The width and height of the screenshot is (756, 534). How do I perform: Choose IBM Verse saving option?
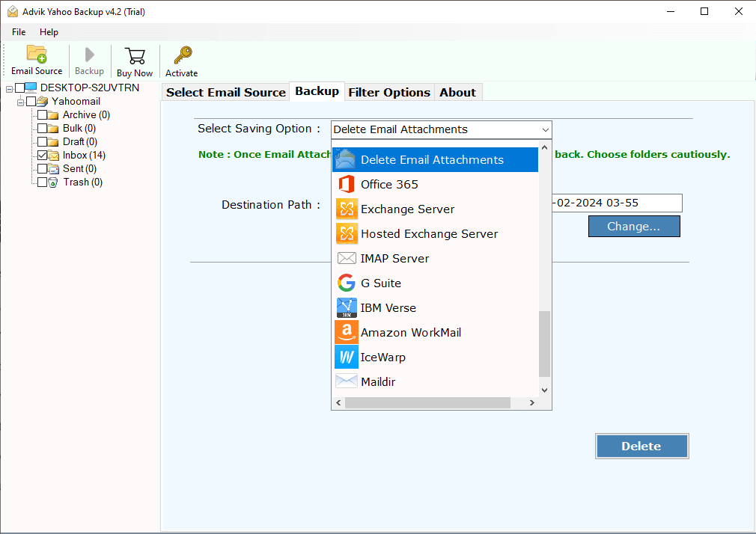(x=435, y=307)
